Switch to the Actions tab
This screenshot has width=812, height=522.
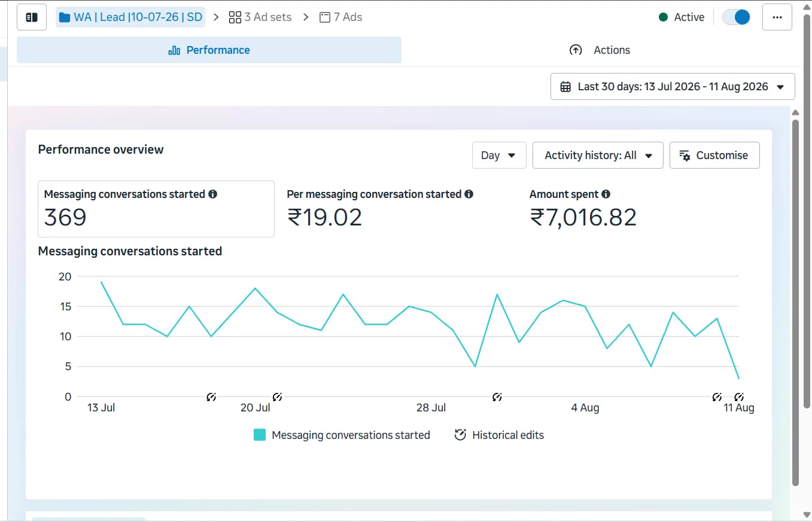[x=600, y=50]
